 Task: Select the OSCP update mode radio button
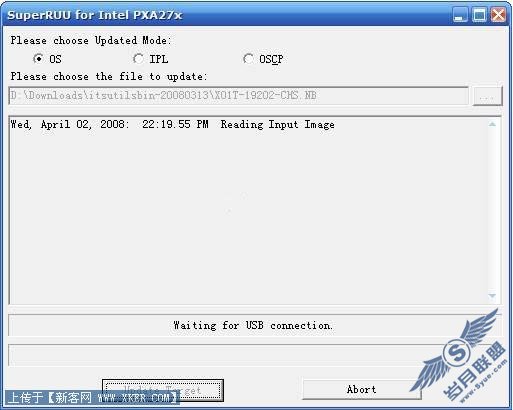tap(248, 59)
